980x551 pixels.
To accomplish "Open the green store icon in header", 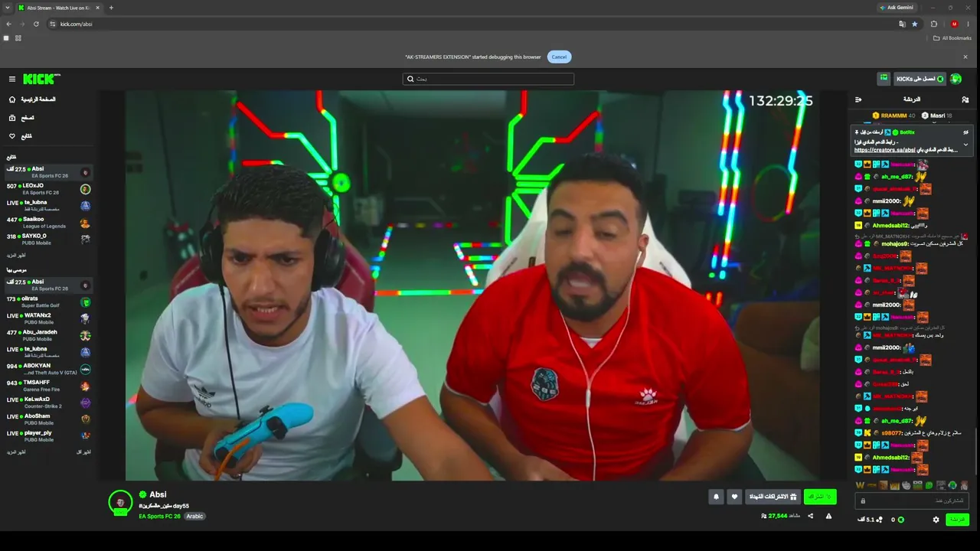I will click(884, 79).
